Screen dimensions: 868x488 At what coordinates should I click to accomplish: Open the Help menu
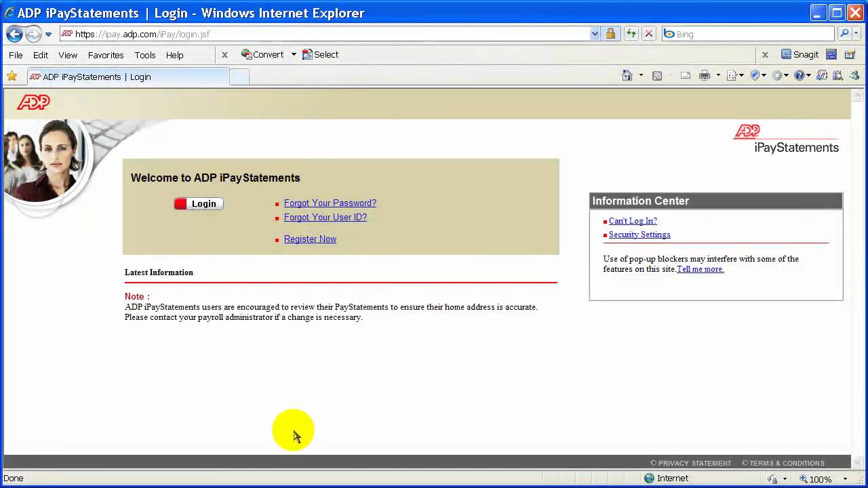[x=175, y=55]
